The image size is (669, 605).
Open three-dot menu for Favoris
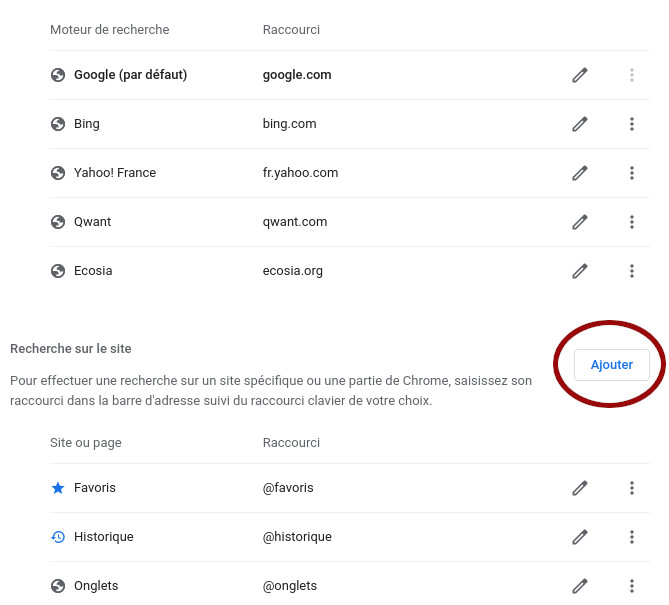[632, 488]
